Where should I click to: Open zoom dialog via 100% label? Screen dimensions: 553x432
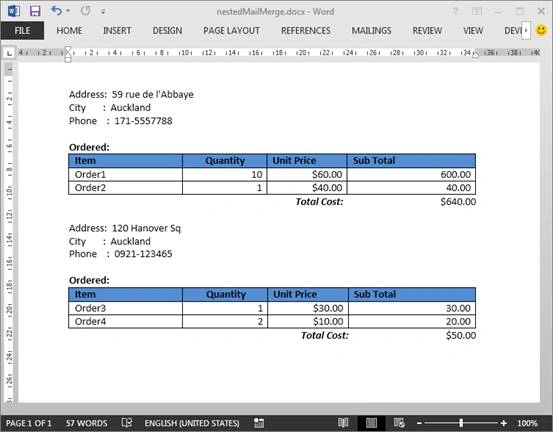pos(527,423)
